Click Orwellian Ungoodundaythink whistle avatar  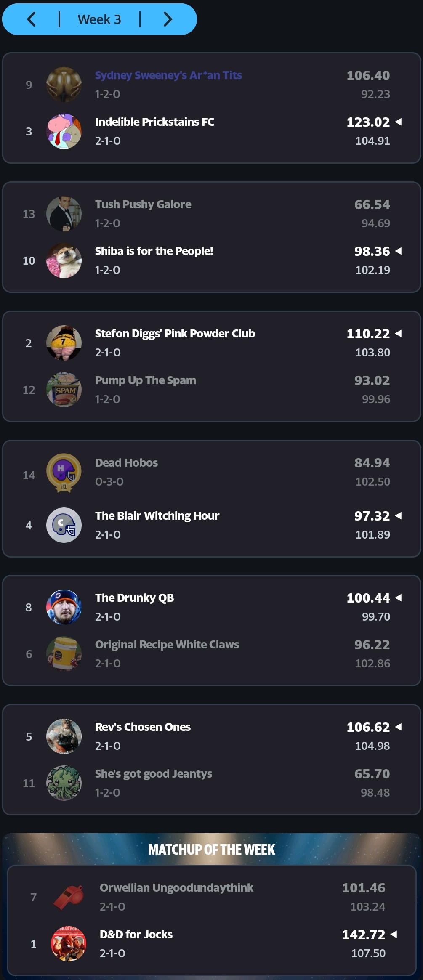(69, 897)
